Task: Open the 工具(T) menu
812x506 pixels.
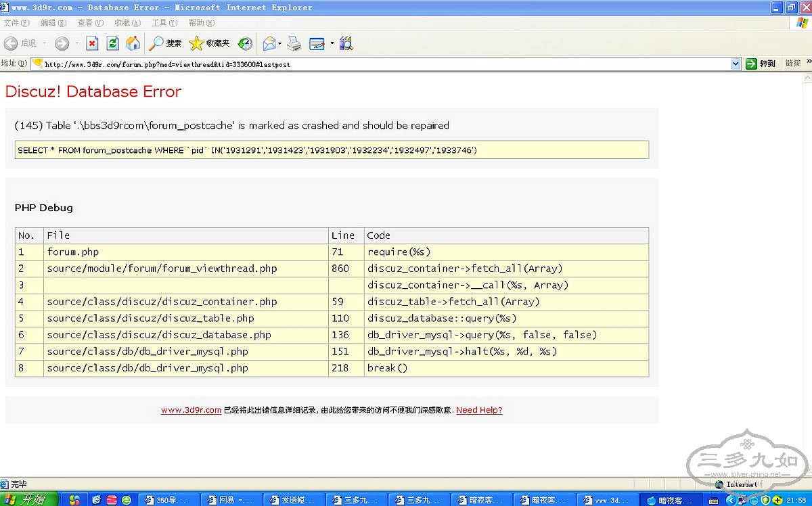Action: point(164,23)
